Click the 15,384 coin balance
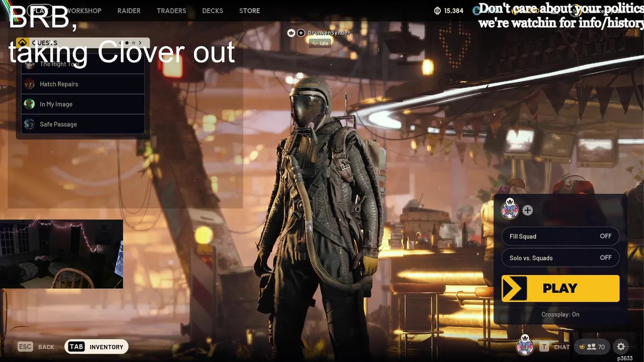644x362 pixels. 453,11
